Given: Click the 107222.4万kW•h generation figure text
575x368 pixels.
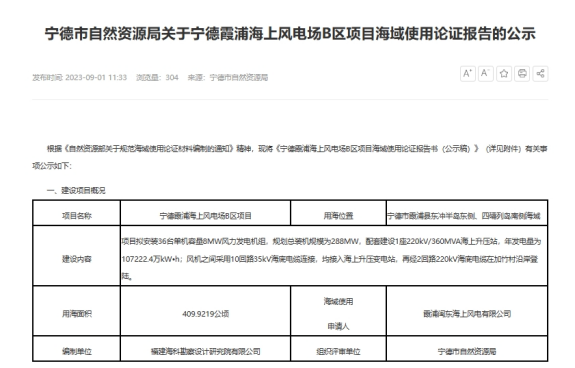Looking at the screenshot, I should [x=151, y=259].
